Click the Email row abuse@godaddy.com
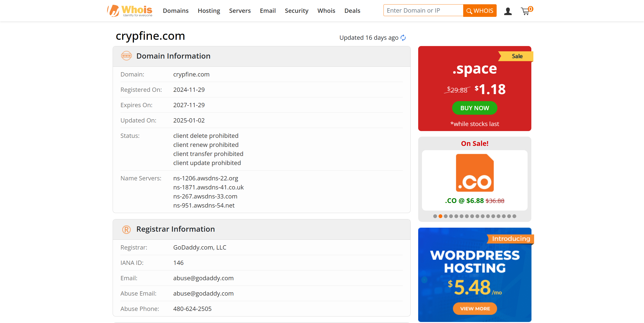Screen dimensions: 644x323 click(203, 278)
